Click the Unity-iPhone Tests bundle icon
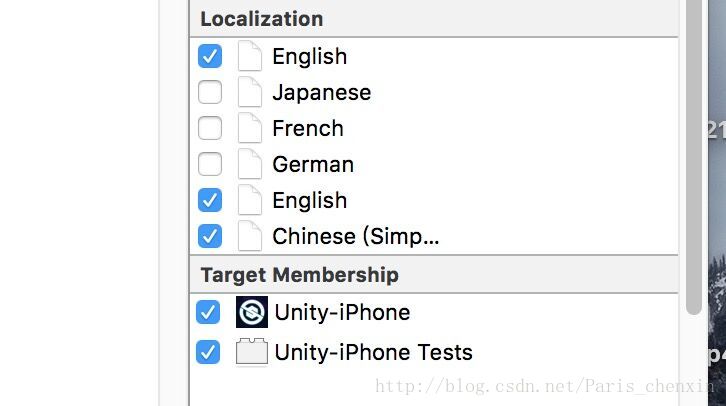The height and width of the screenshot is (406, 726). (x=252, y=352)
